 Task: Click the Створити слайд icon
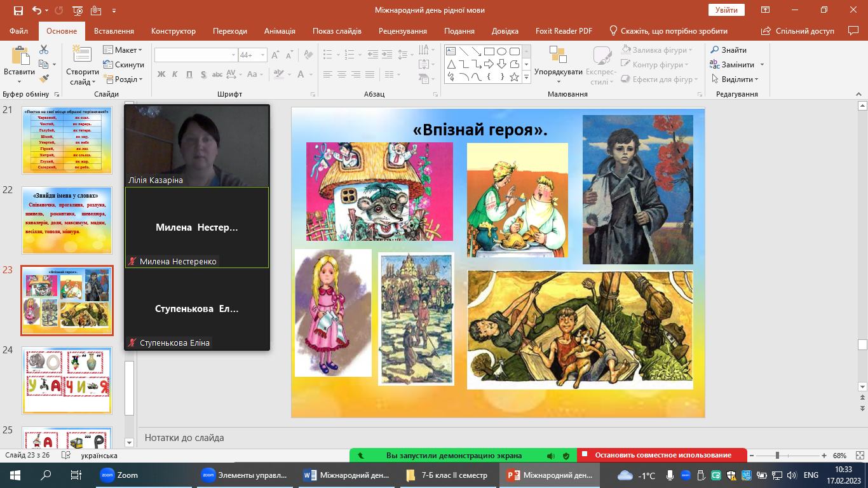(x=82, y=55)
